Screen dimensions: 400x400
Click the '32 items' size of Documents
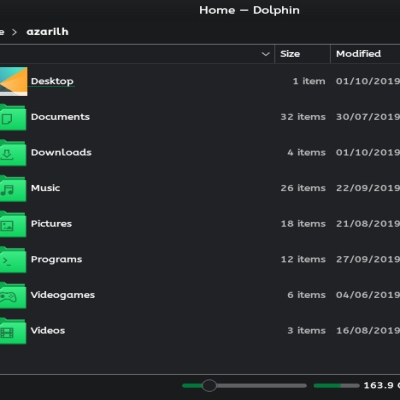point(303,117)
